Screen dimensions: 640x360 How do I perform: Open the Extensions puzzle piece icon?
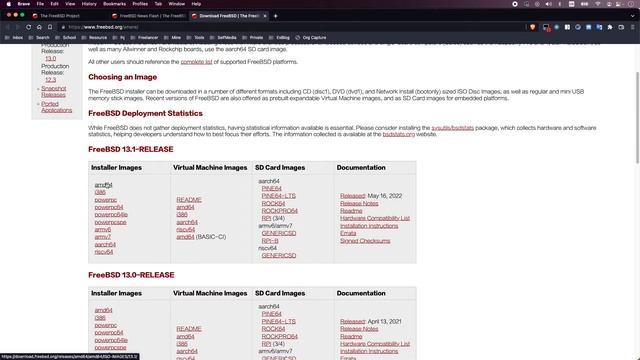610,27
